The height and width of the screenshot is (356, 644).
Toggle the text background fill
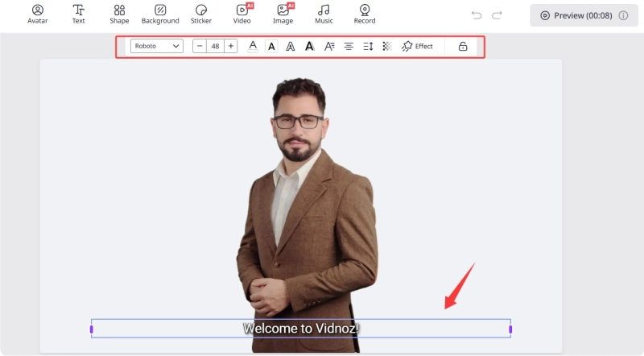(x=272, y=47)
